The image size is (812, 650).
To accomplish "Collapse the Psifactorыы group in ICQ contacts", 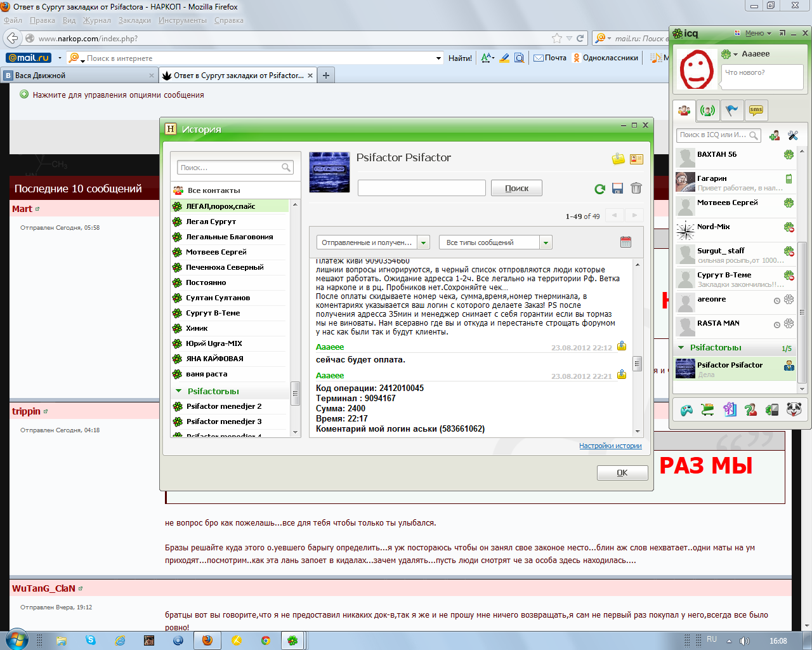I will (x=681, y=347).
